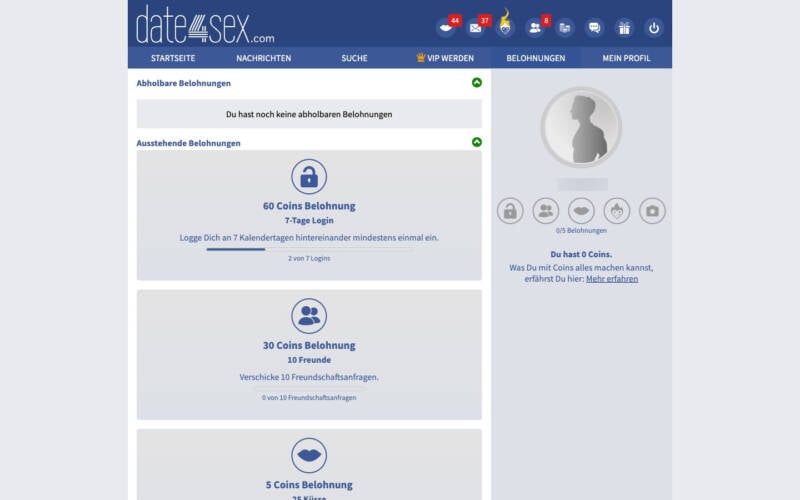The image size is (800, 500).
Task: Collapse the Abholbare Belohnungen section
Action: (477, 83)
